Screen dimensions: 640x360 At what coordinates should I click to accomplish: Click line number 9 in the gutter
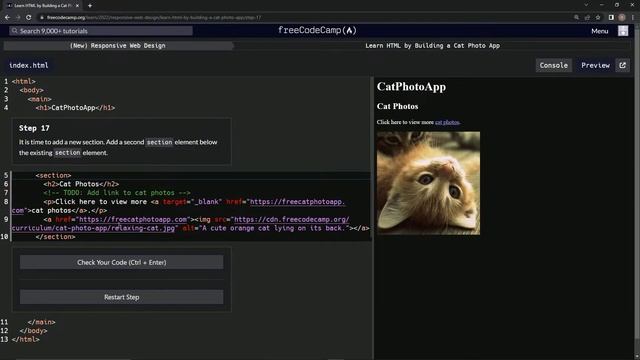6,219
